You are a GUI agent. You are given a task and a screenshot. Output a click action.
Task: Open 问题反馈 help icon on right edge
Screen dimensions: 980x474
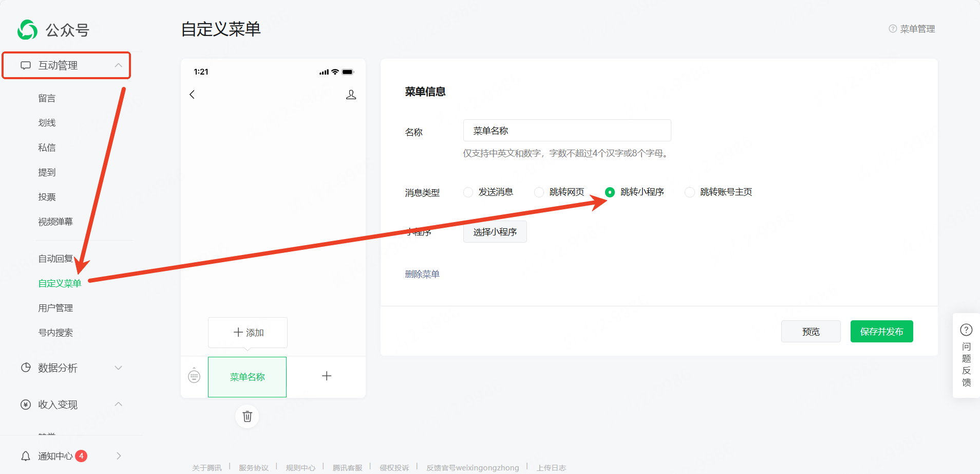pos(966,330)
